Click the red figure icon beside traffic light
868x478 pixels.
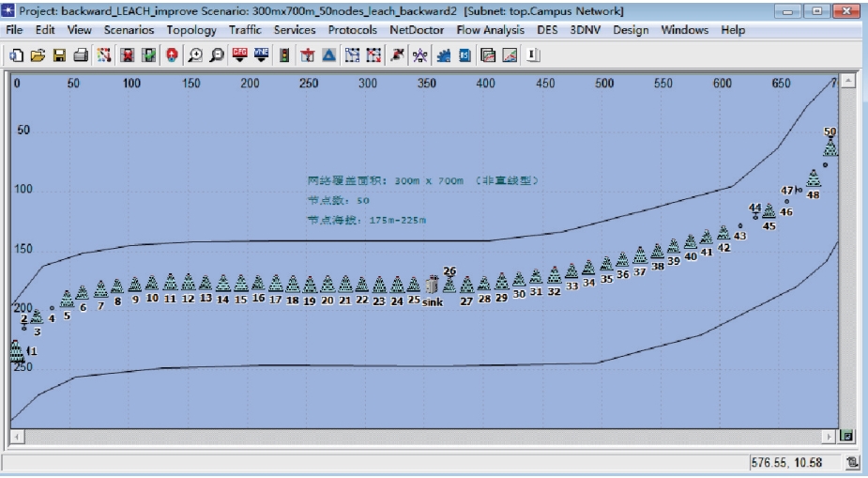308,55
